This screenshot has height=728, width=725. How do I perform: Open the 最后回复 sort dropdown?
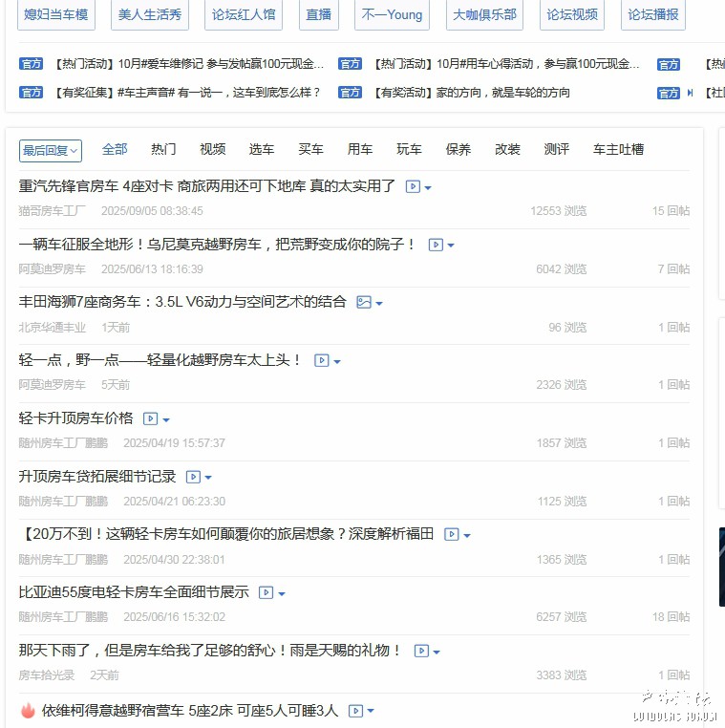point(51,151)
